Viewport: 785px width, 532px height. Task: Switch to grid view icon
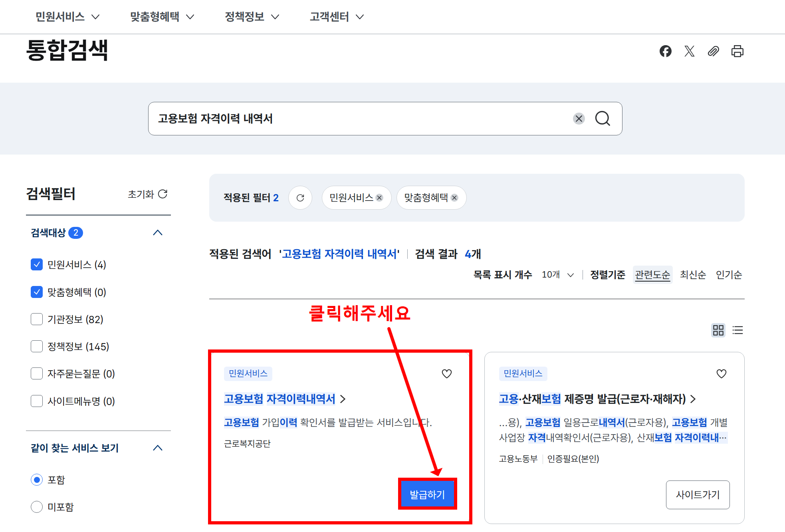coord(718,330)
